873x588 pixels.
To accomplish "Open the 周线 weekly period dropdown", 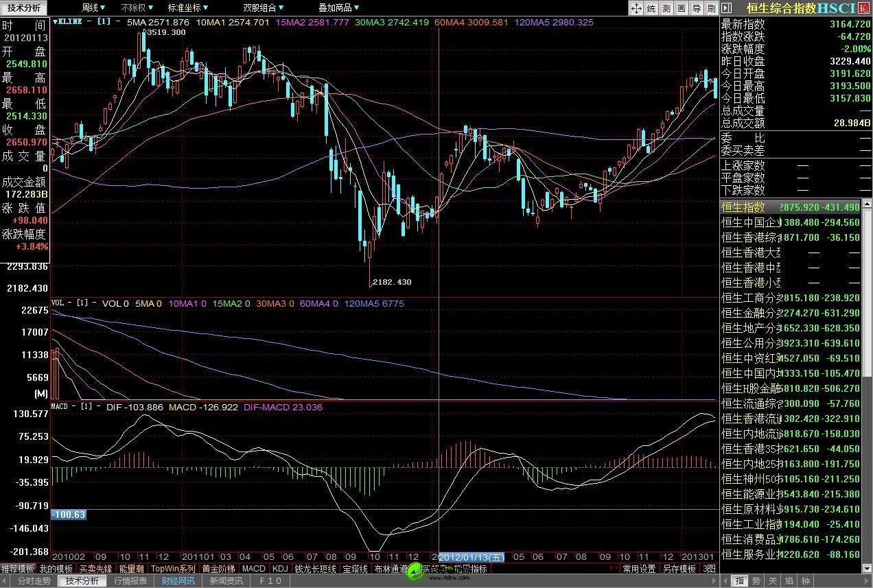I will pos(93,8).
